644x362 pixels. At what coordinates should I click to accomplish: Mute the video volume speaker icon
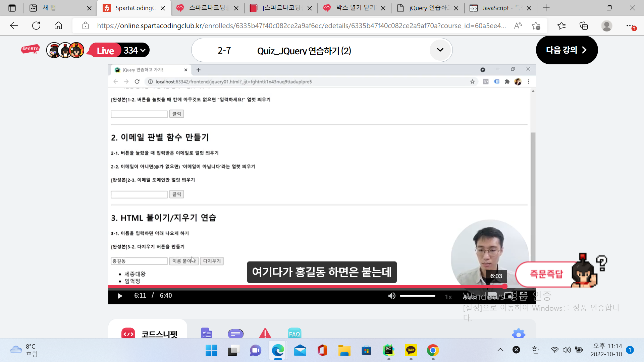pos(391,296)
